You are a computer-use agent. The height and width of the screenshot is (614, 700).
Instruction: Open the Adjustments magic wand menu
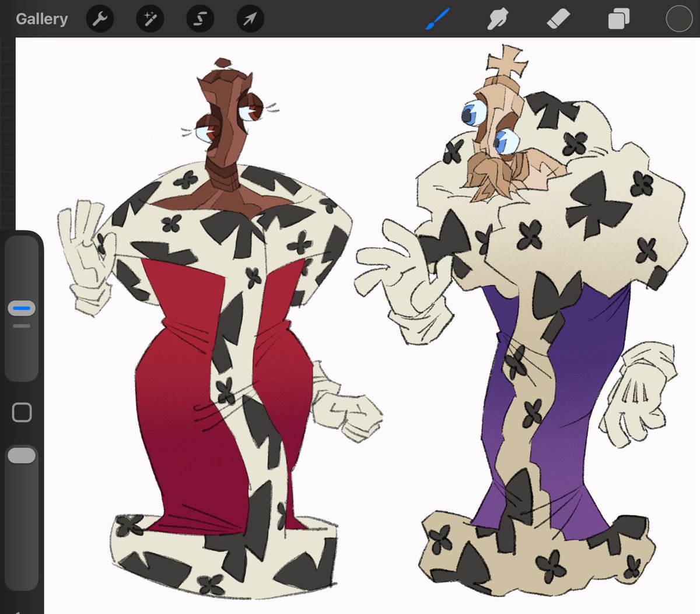150,19
